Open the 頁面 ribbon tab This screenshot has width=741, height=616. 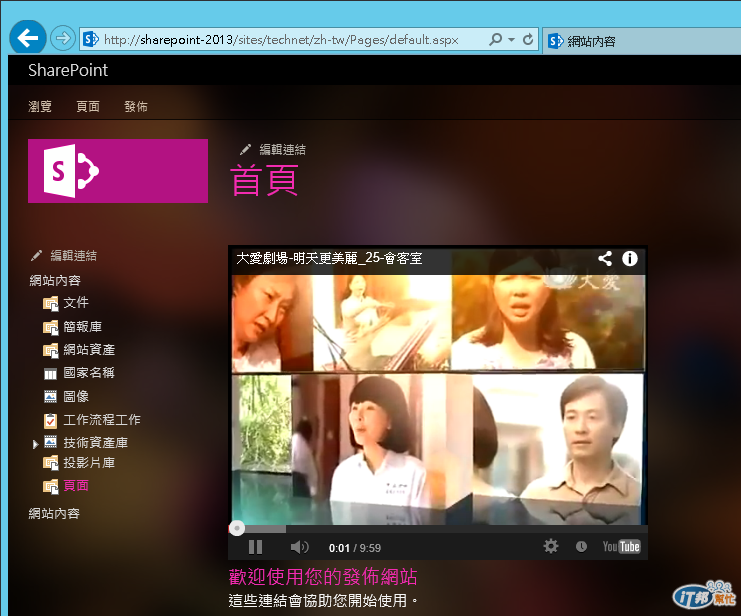(88, 106)
